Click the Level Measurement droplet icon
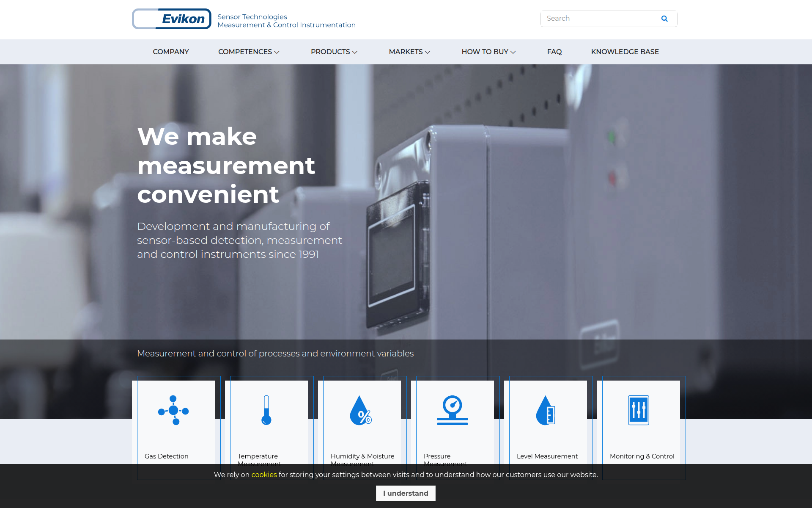Viewport: 812px width, 508px height. point(546,410)
